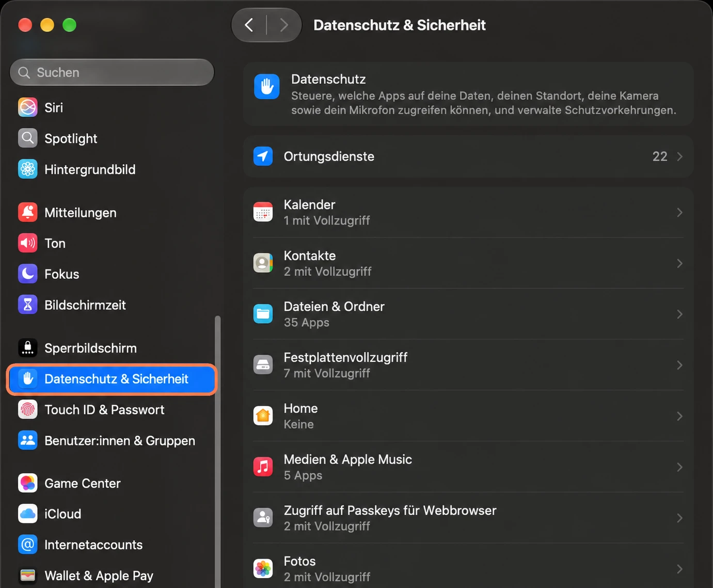Image resolution: width=713 pixels, height=588 pixels.
Task: Click the Home row's 'Keine' status text
Action: [x=299, y=424]
